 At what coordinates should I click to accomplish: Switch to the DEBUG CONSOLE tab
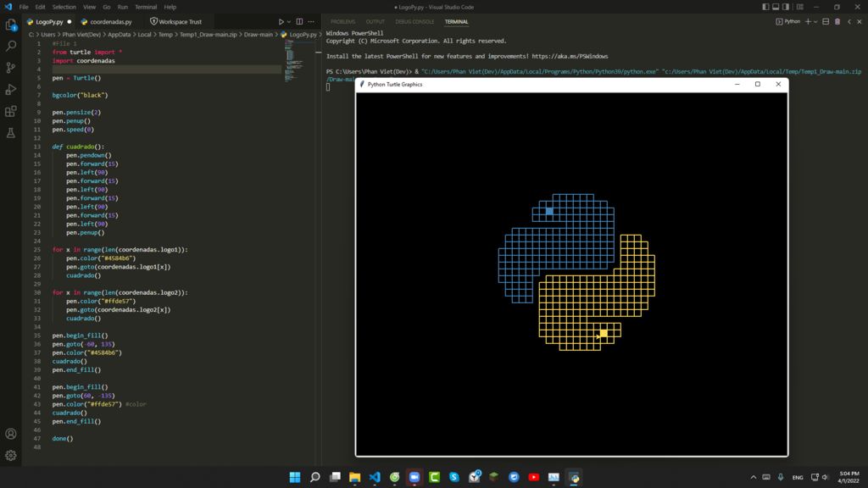415,21
